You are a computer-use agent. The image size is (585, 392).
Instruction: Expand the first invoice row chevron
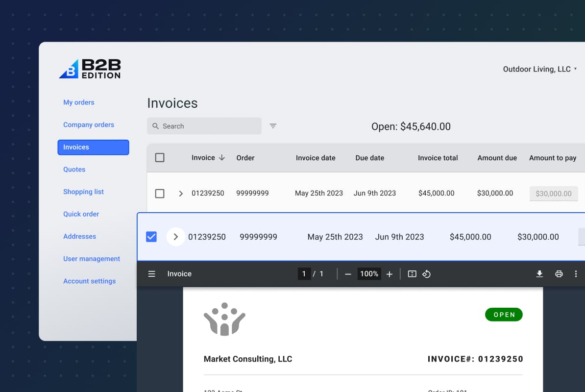(x=180, y=194)
